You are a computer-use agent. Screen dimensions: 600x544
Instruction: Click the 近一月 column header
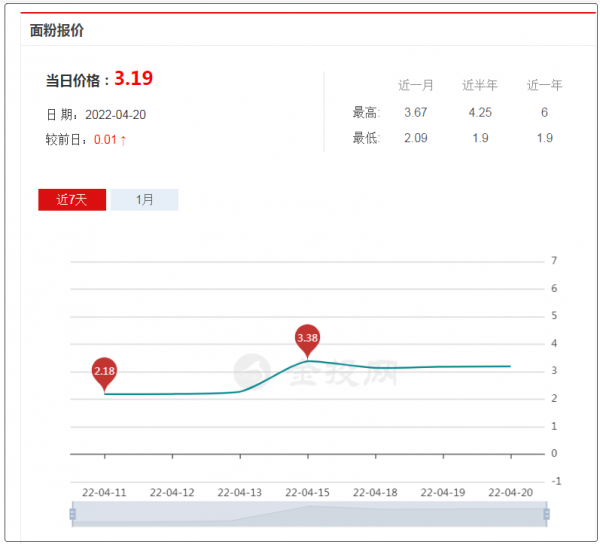(x=416, y=85)
